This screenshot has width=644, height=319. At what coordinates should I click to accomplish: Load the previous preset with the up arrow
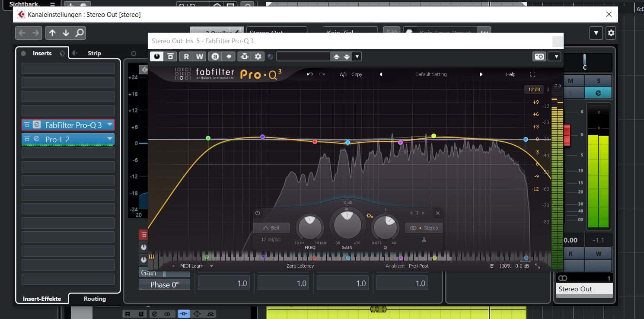(x=336, y=57)
